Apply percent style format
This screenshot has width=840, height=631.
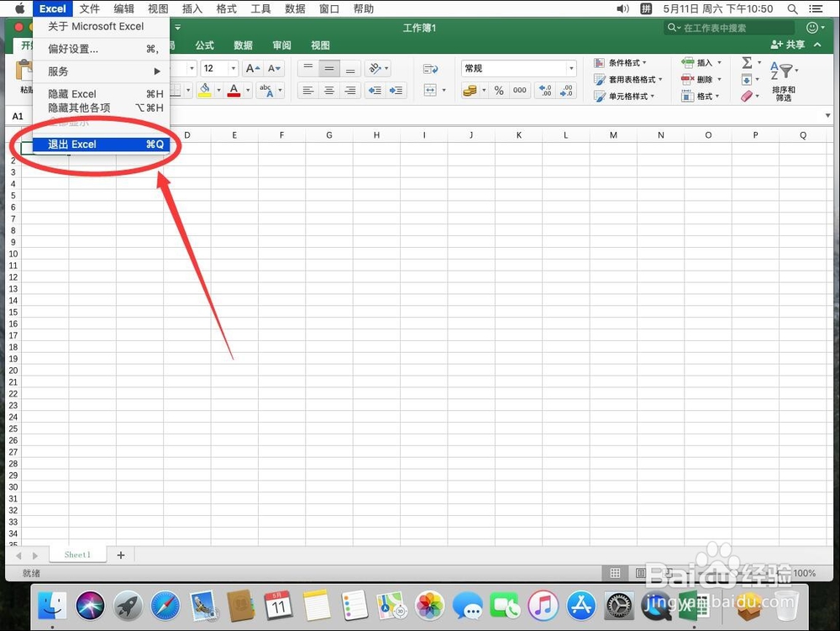(499, 90)
